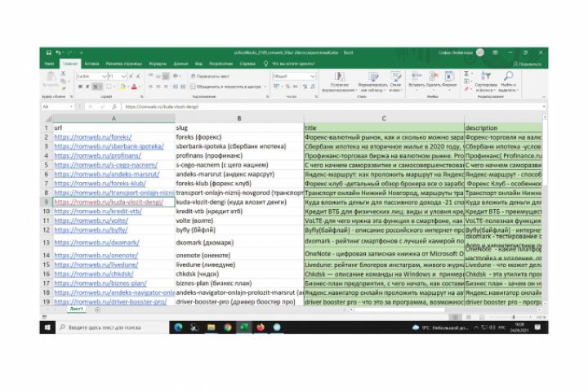
Task: Open link https://romweb.ru/foreks/
Action: coord(92,137)
